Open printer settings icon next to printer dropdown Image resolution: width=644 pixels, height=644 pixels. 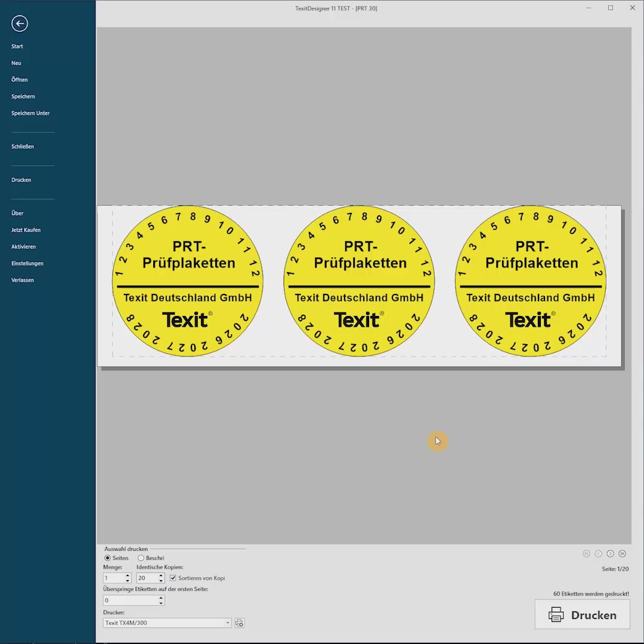pyautogui.click(x=240, y=623)
